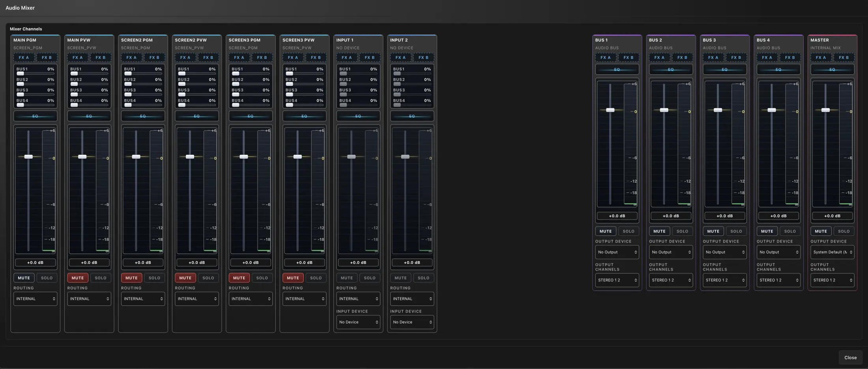The height and width of the screenshot is (369, 868).
Task: Toggle FX B on MAIN PGM
Action: (x=47, y=58)
